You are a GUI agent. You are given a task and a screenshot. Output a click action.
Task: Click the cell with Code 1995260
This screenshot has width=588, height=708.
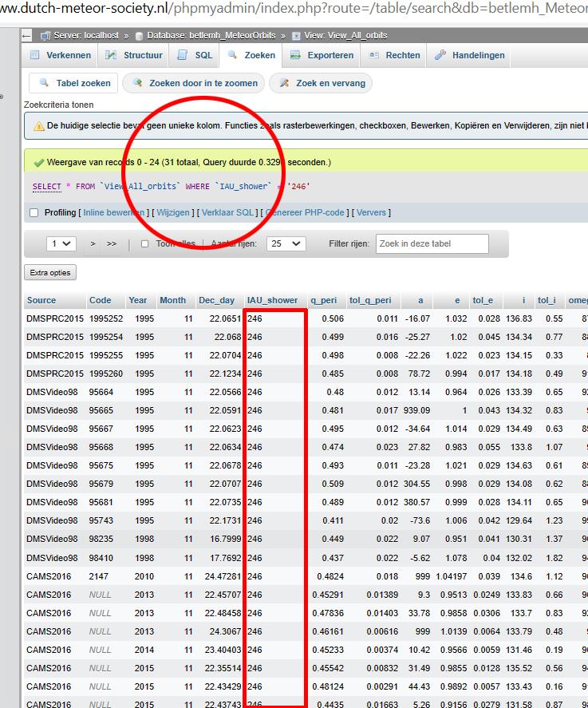[106, 374]
